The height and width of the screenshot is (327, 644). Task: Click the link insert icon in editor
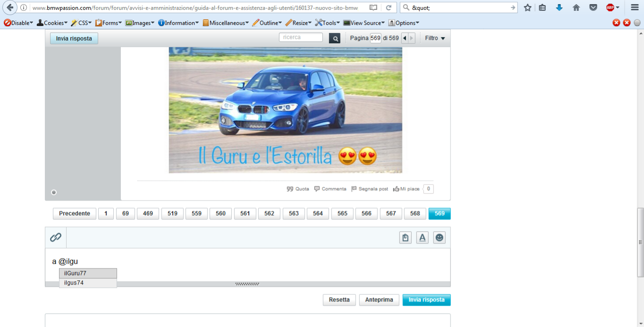click(56, 237)
